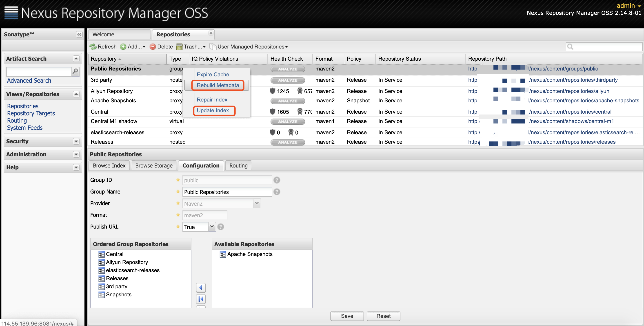Open the Advanced Search link
The width and height of the screenshot is (644, 326).
tap(29, 81)
